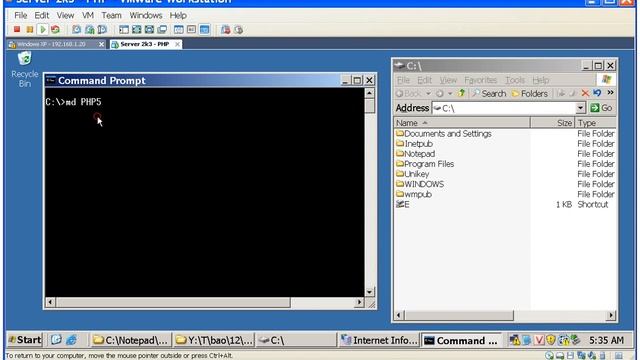640x360 pixels.
Task: Click the Unity/multi-window toolbar icon
Action: click(x=162, y=29)
